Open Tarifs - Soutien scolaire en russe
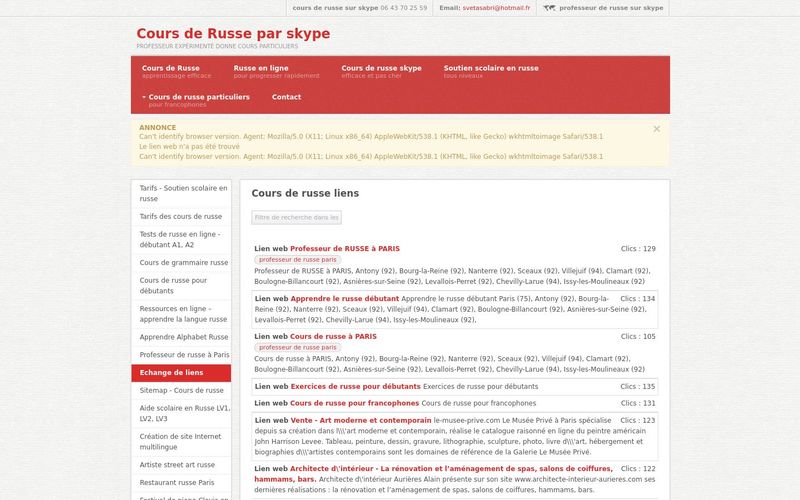Viewport: 800px width, 500px height. pos(181,193)
